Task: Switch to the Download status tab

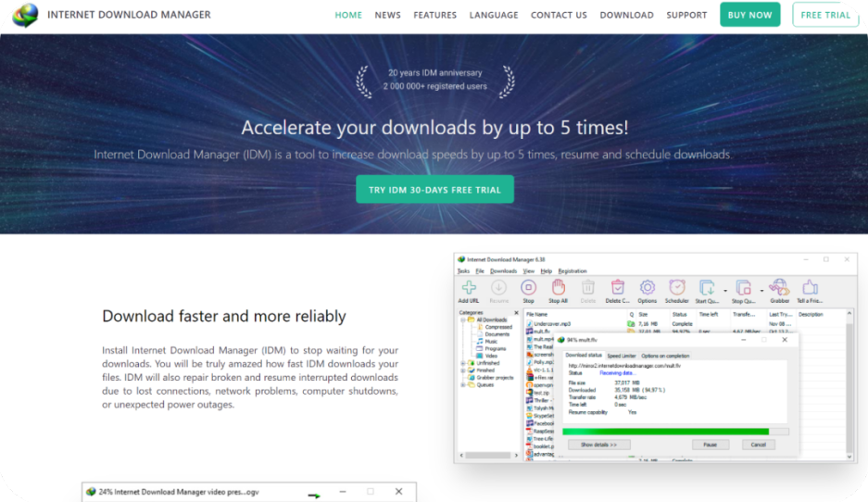Action: click(x=584, y=356)
